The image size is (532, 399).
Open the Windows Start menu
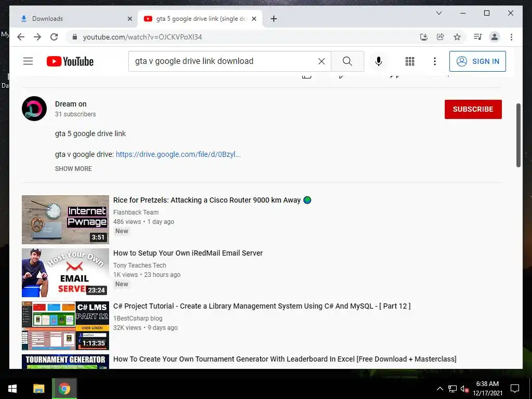[x=12, y=389]
